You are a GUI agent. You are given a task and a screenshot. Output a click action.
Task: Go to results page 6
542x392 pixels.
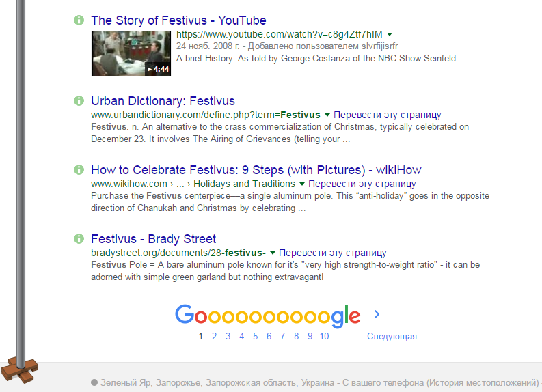[269, 336]
